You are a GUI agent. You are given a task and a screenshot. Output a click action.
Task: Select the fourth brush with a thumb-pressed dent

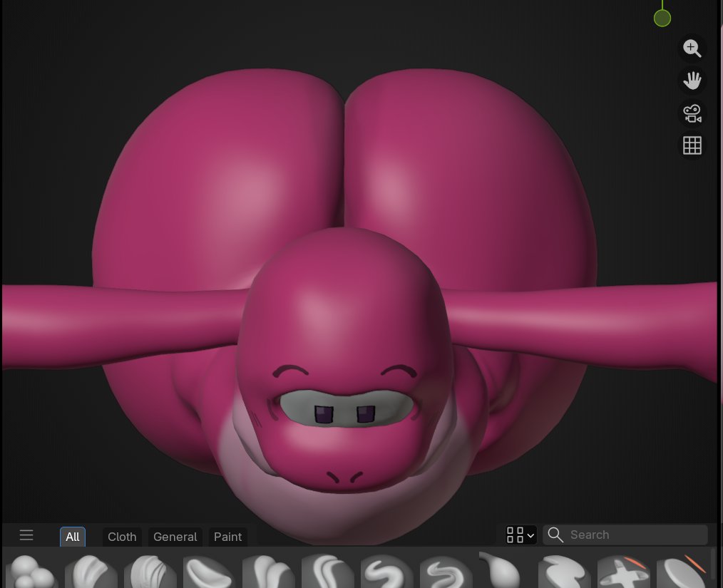pos(210,570)
